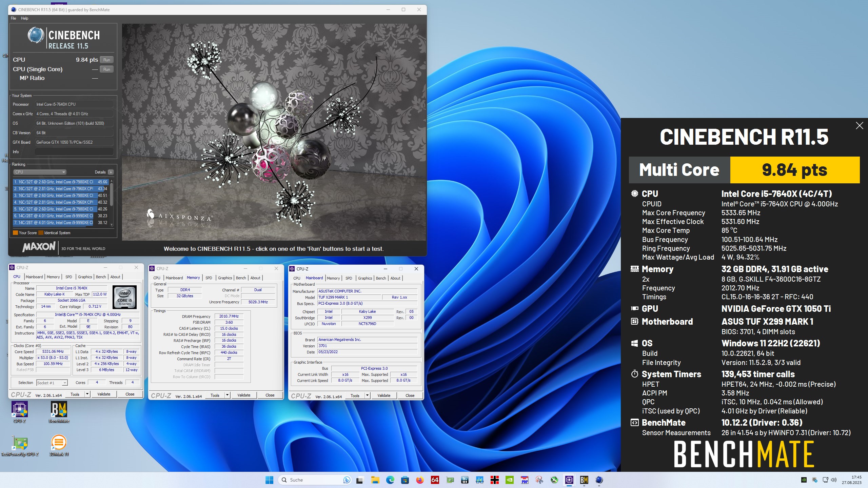Screen dimensions: 868x488
Task: Launch Firefox from the taskbar
Action: point(420,480)
